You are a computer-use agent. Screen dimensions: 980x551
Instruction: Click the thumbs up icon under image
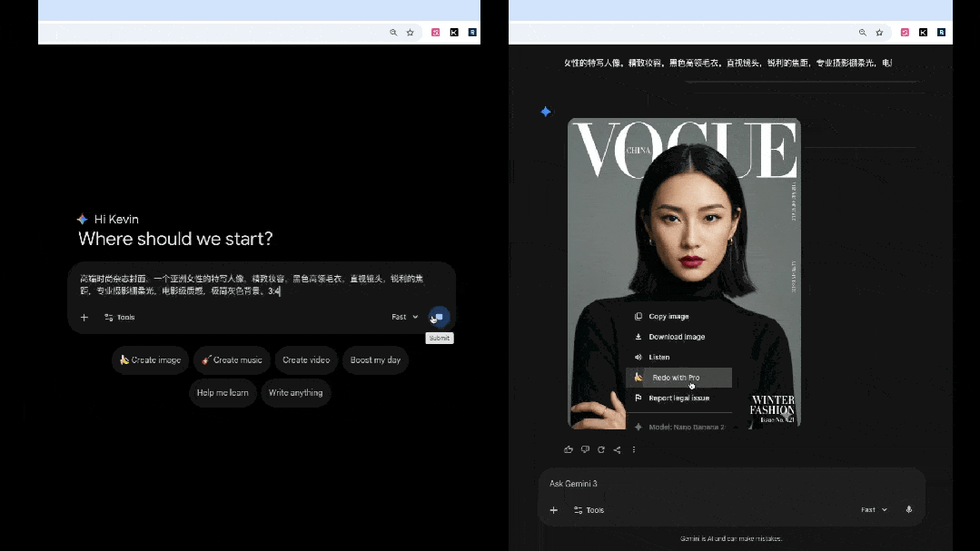pyautogui.click(x=569, y=449)
